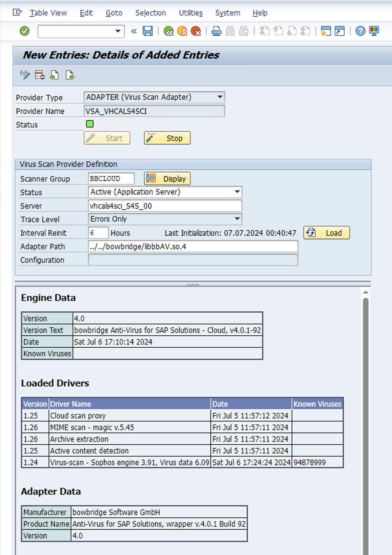Click the scroll up arrow of Engine Data pane

tap(366, 292)
